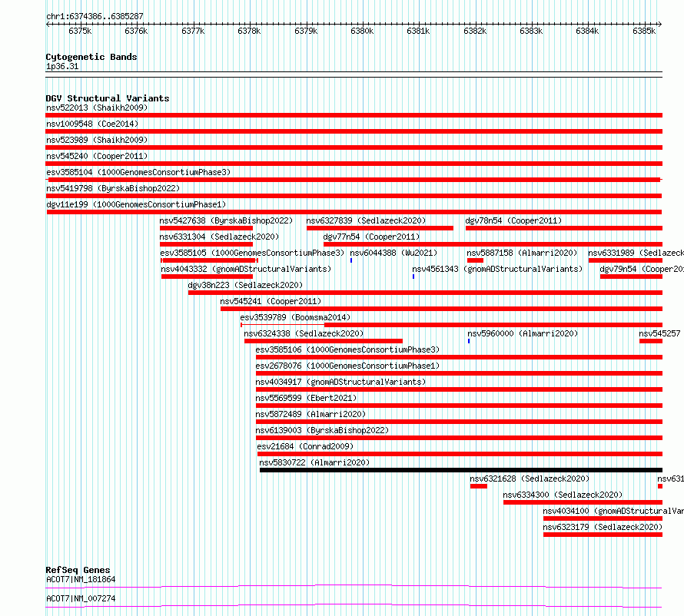Select nsv545241 (Cooper2011) label

coord(271,301)
